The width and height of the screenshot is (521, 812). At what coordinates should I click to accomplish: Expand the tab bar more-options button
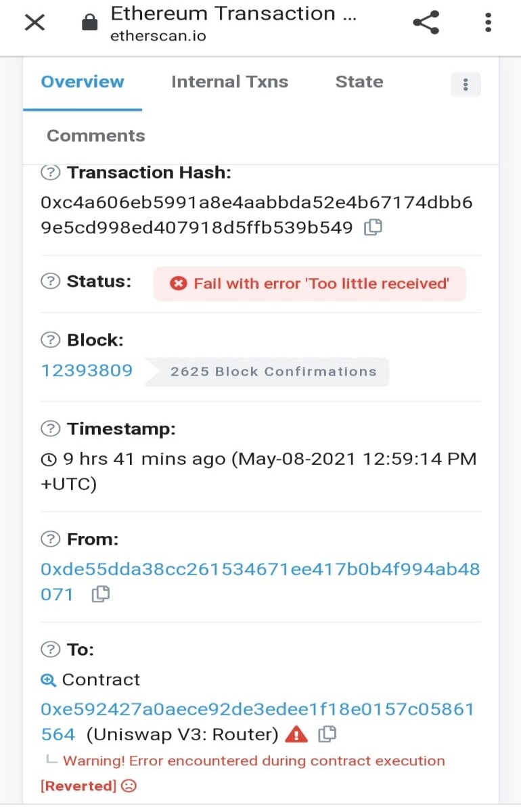pos(466,85)
